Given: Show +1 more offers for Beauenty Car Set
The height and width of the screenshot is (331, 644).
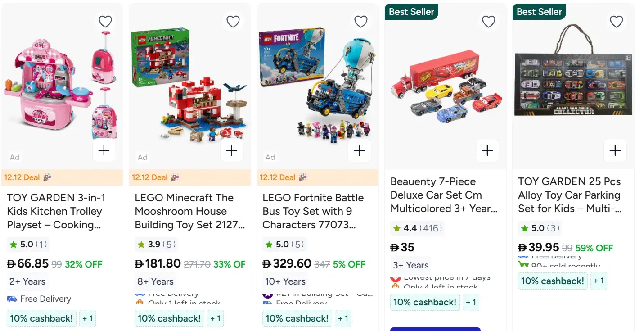Looking at the screenshot, I should coord(471,303).
